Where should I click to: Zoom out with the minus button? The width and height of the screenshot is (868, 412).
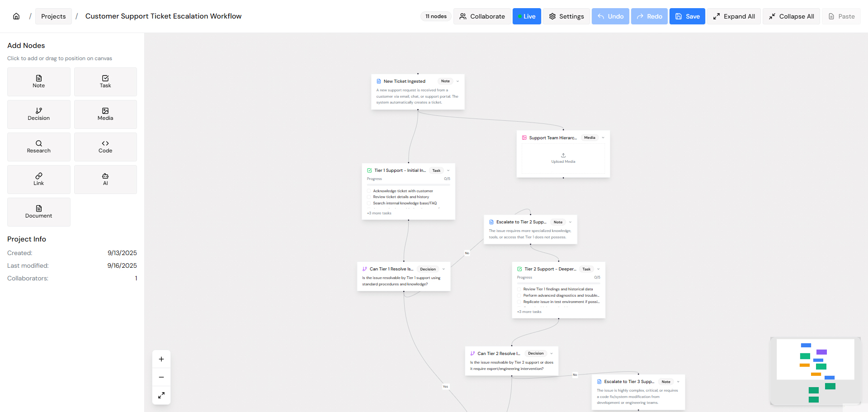(161, 377)
